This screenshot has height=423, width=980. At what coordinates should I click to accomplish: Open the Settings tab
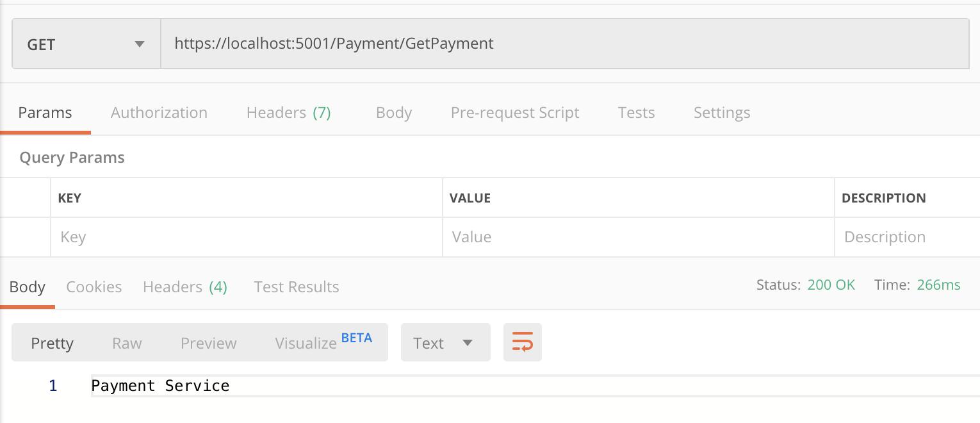point(721,112)
